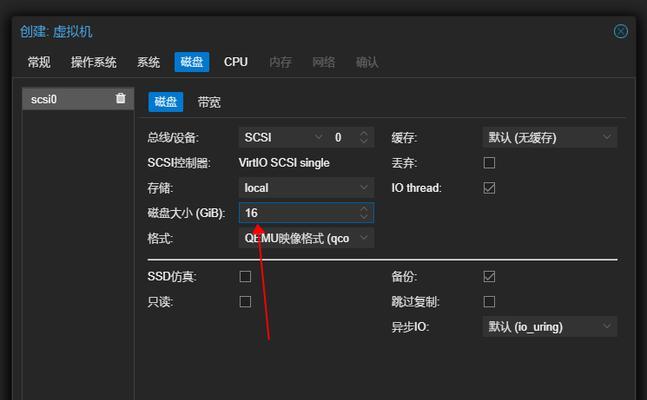Switch to the 带宽 sub-tab
Viewport: 647px width, 400px height.
coord(209,102)
